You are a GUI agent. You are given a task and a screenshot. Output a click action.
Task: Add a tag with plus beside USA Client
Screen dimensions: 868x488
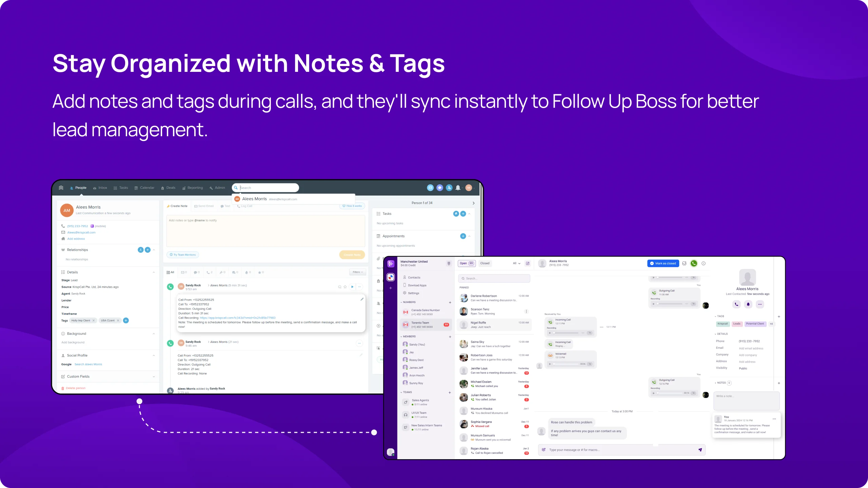click(126, 321)
